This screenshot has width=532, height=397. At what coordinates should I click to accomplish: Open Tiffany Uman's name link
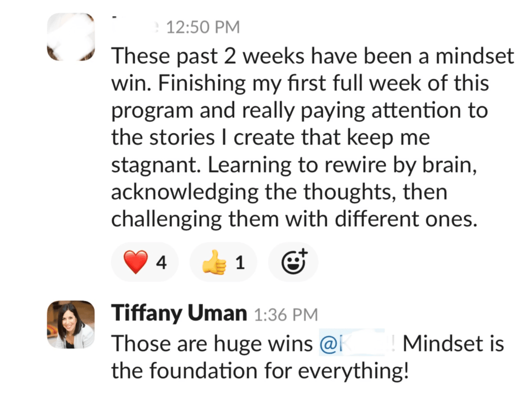tap(179, 314)
